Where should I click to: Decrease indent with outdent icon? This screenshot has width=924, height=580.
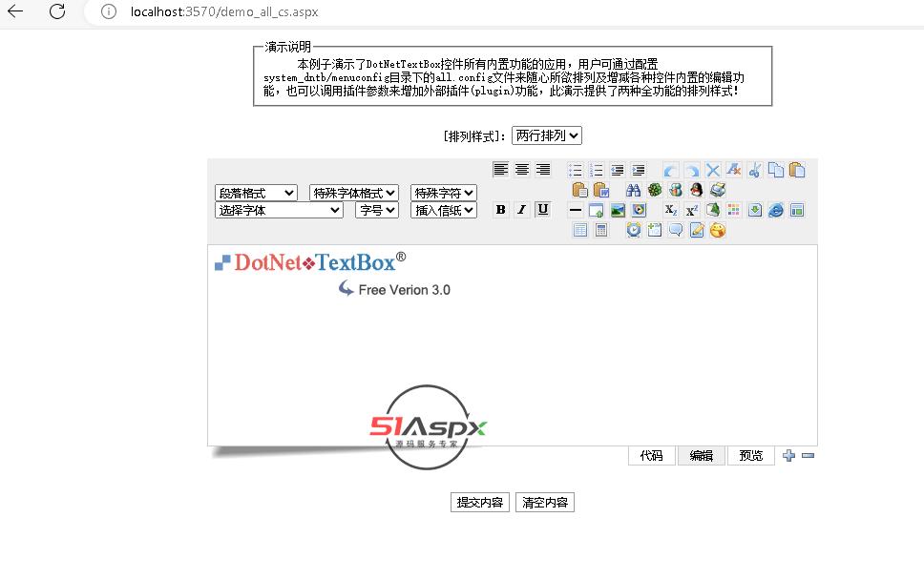[x=617, y=170]
